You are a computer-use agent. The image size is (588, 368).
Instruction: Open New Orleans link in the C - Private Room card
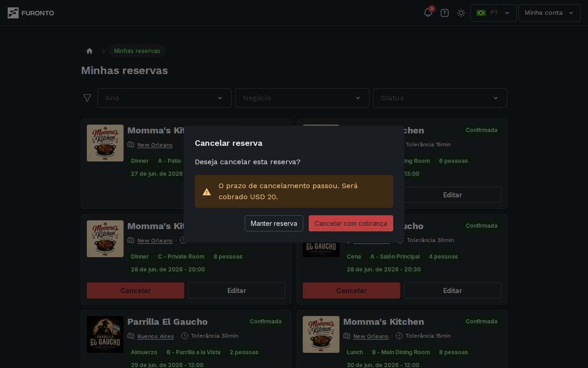click(155, 241)
